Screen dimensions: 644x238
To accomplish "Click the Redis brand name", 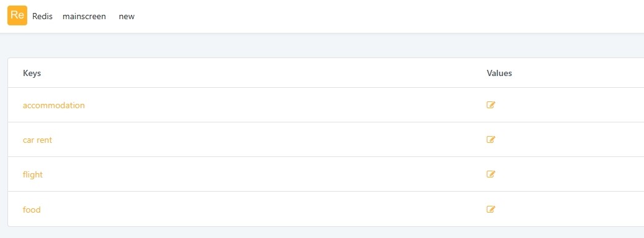I will tap(42, 17).
